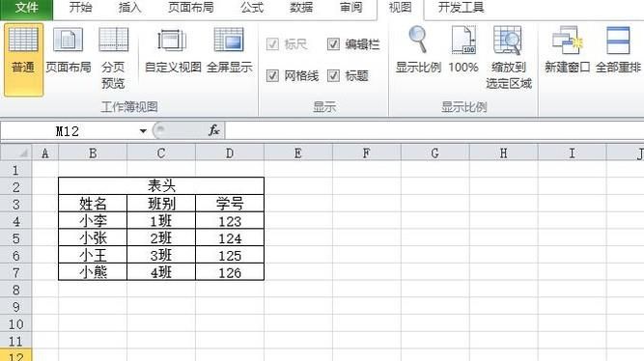Click the cell 4班
The height and width of the screenshot is (361, 644).
point(161,272)
